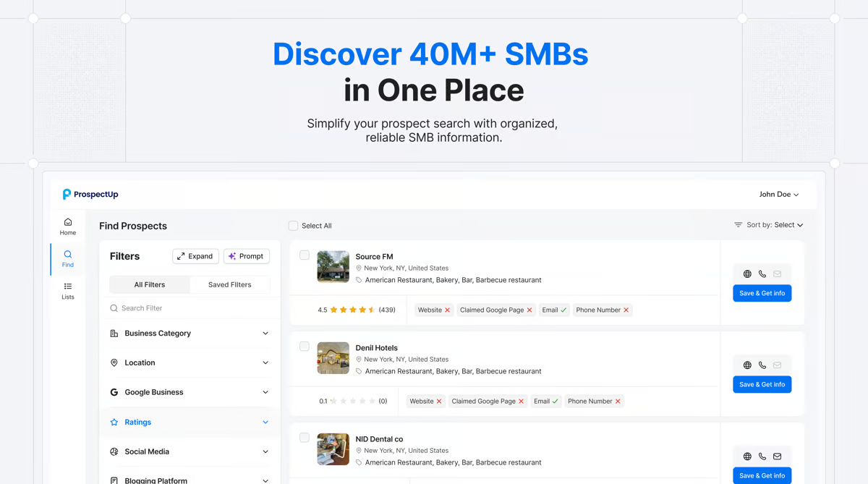Viewport: 868px width, 484px height.
Task: Check the Select All checkbox
Action: click(x=293, y=226)
